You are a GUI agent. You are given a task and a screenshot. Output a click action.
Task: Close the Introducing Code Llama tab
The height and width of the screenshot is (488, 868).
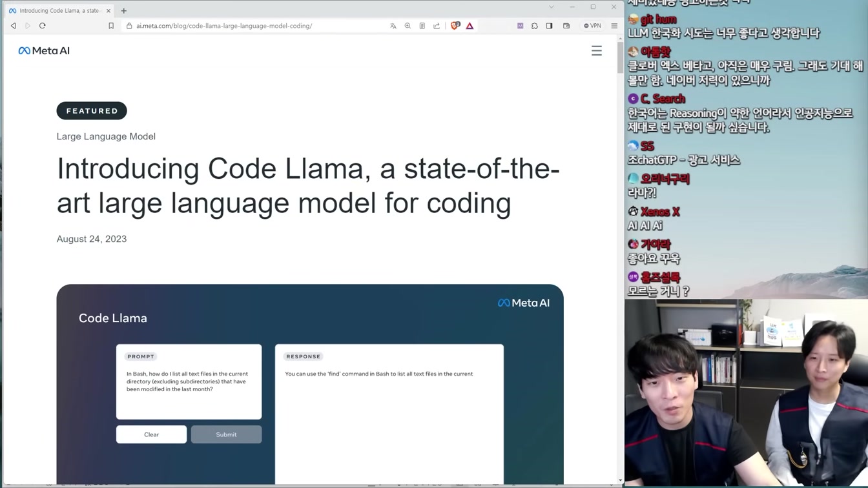point(108,11)
